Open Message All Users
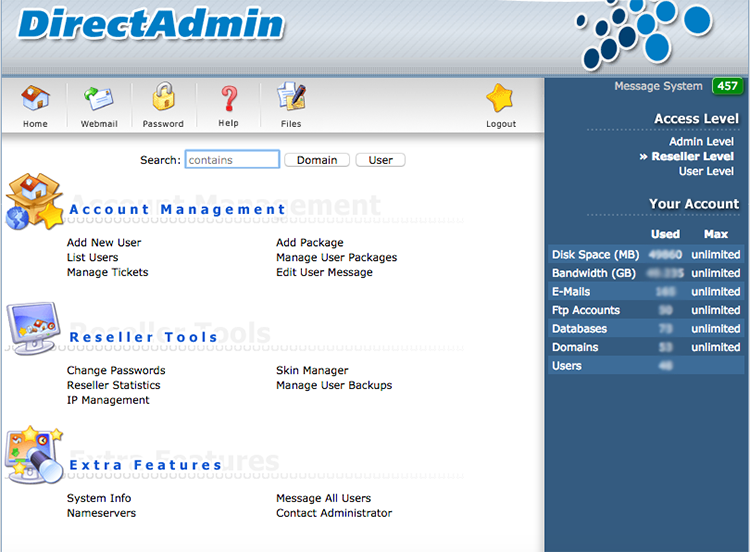The image size is (750, 552). (x=323, y=498)
